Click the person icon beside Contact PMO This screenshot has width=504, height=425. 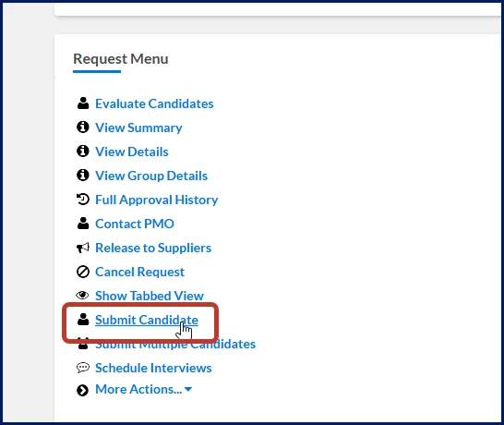pos(83,223)
